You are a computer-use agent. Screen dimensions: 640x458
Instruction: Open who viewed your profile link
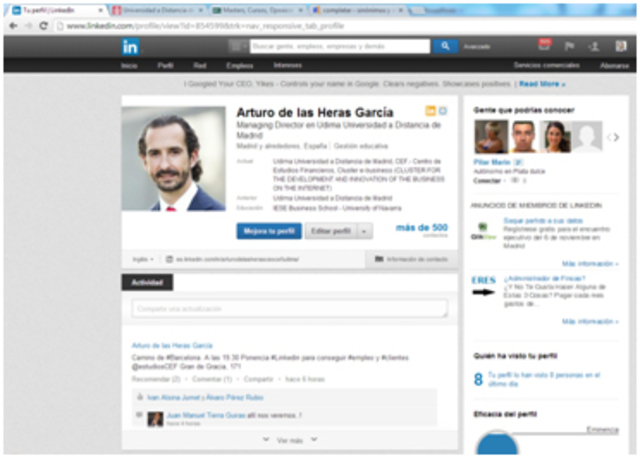click(x=544, y=379)
